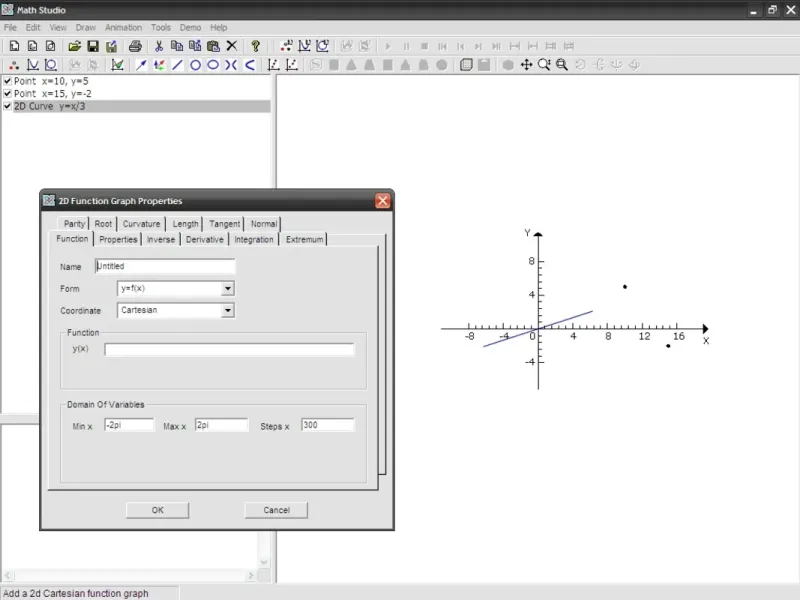Expand the Form dropdown showing y=f(x)
This screenshot has height=600, width=800.
[x=228, y=289]
